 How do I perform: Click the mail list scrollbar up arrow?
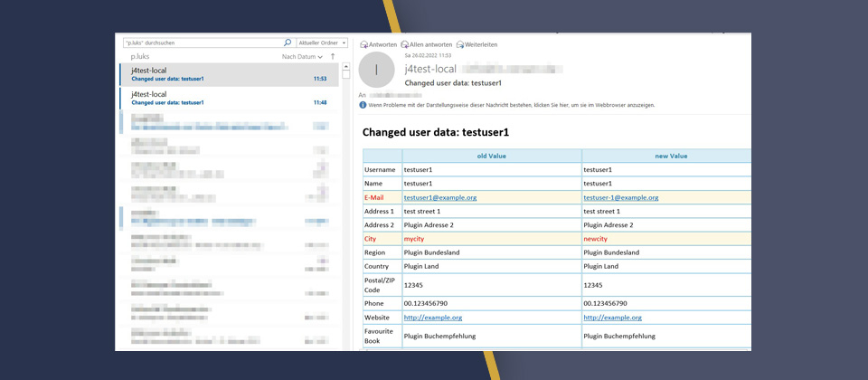[x=346, y=66]
